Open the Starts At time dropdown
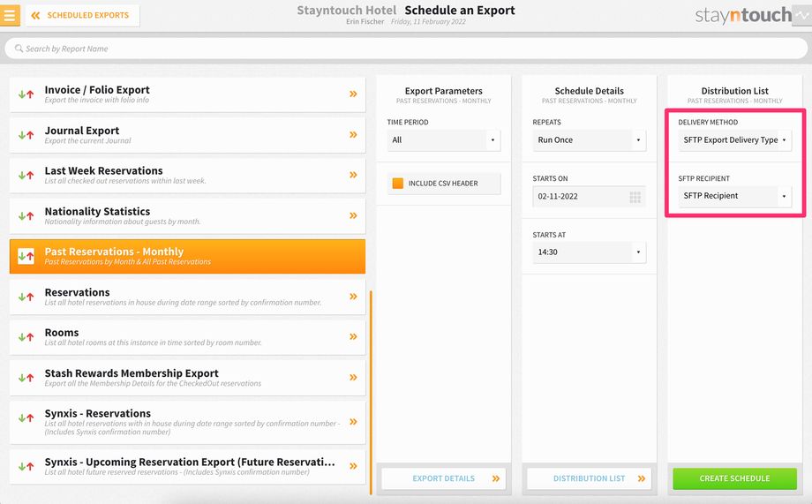The width and height of the screenshot is (812, 504). 590,252
